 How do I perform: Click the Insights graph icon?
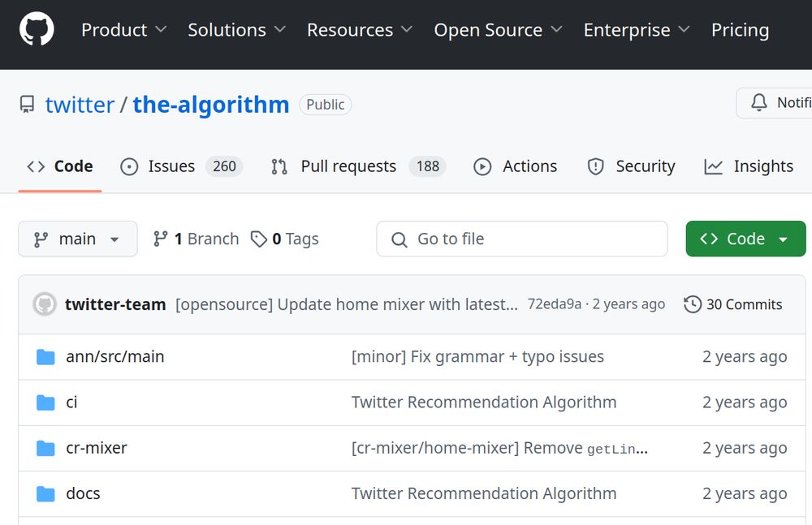coord(713,166)
